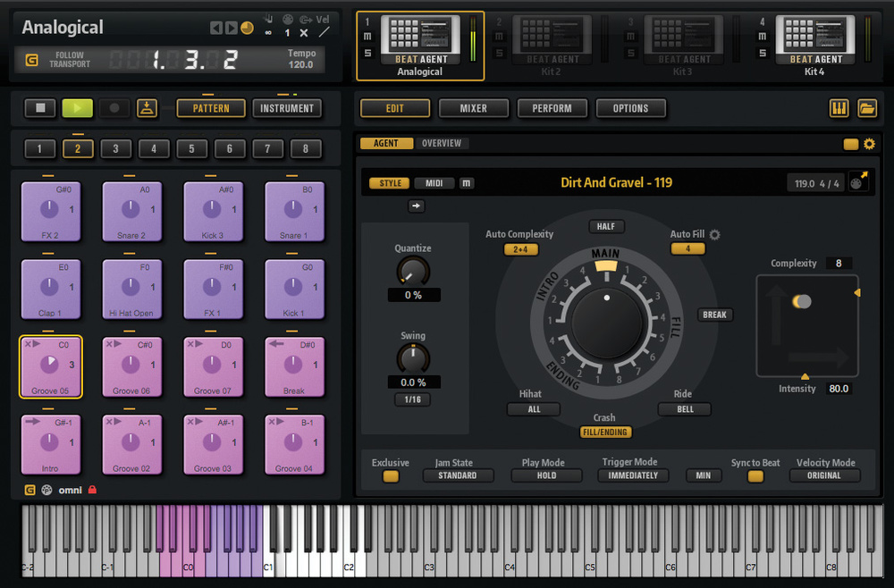Screen dimensions: 894x588
Task: Change the Hihat setting from ALL
Action: 533,409
